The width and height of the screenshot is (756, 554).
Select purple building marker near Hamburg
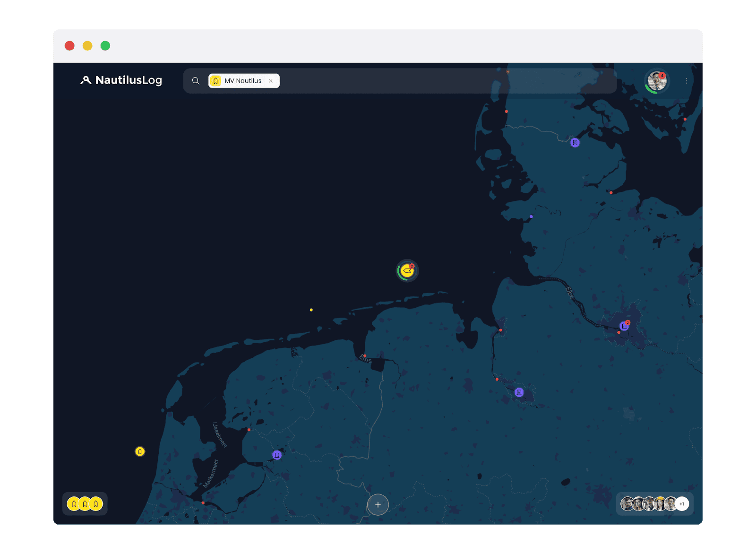pyautogui.click(x=624, y=326)
